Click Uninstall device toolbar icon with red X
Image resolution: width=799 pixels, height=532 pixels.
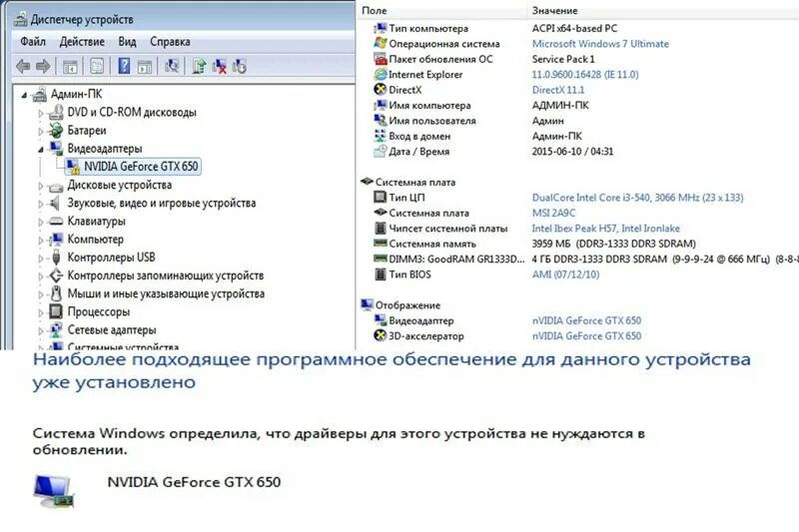(219, 66)
